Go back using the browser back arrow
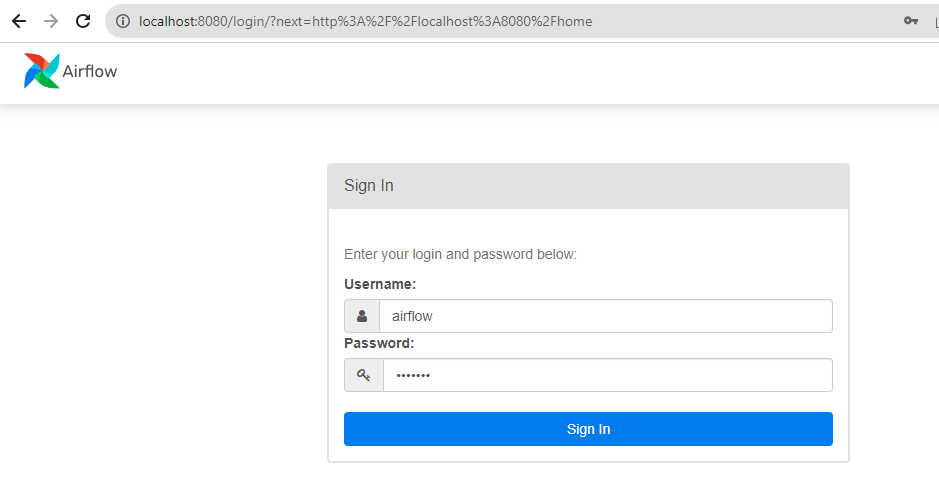Screen dimensions: 939x487 (19, 21)
